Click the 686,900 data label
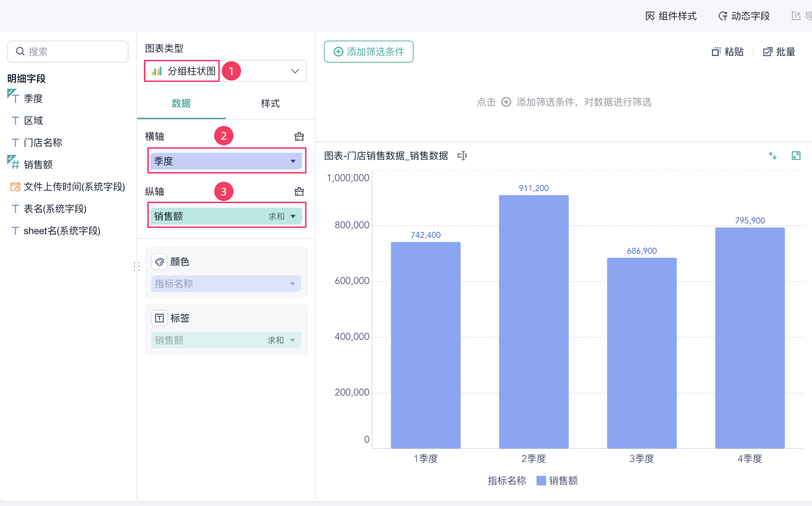This screenshot has width=812, height=506. tap(642, 251)
